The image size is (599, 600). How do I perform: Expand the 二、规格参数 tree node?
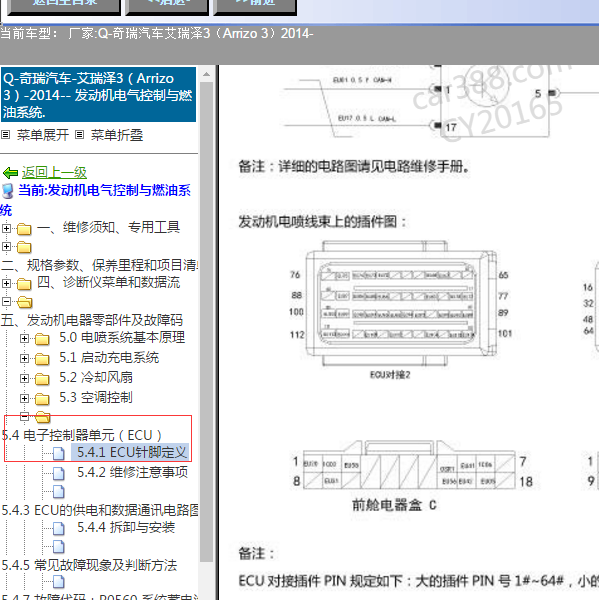pos(6,246)
